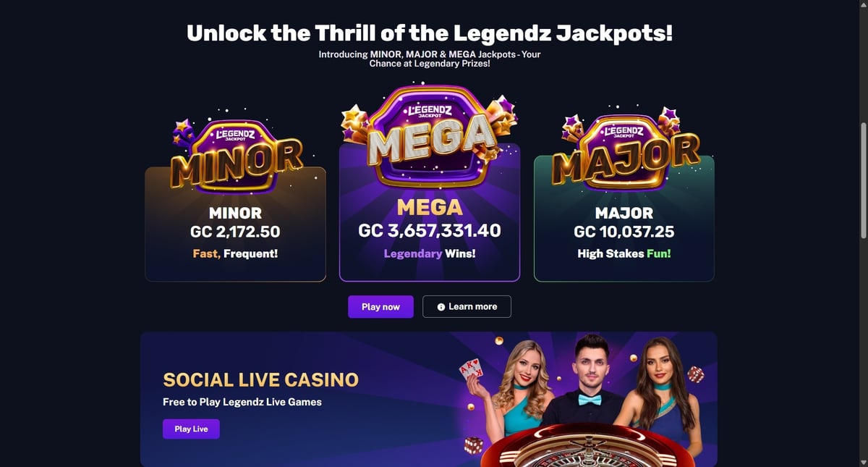Screen dimensions: 868x467
Task: Click the Legendary Wins! tagline
Action: [430, 254]
